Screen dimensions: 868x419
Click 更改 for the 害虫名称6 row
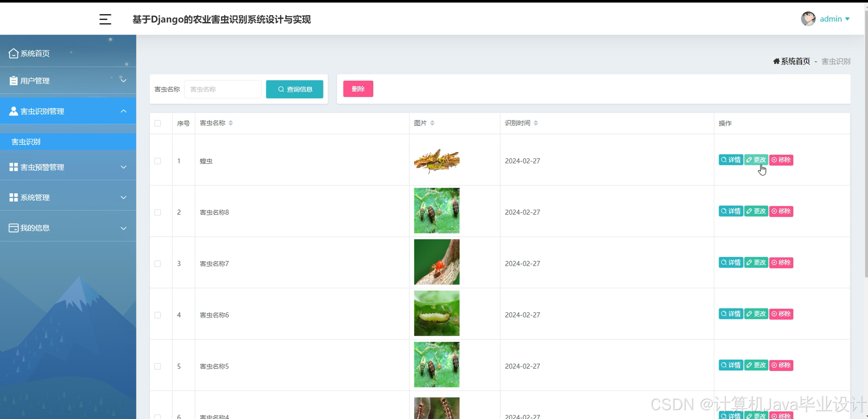pyautogui.click(x=756, y=314)
